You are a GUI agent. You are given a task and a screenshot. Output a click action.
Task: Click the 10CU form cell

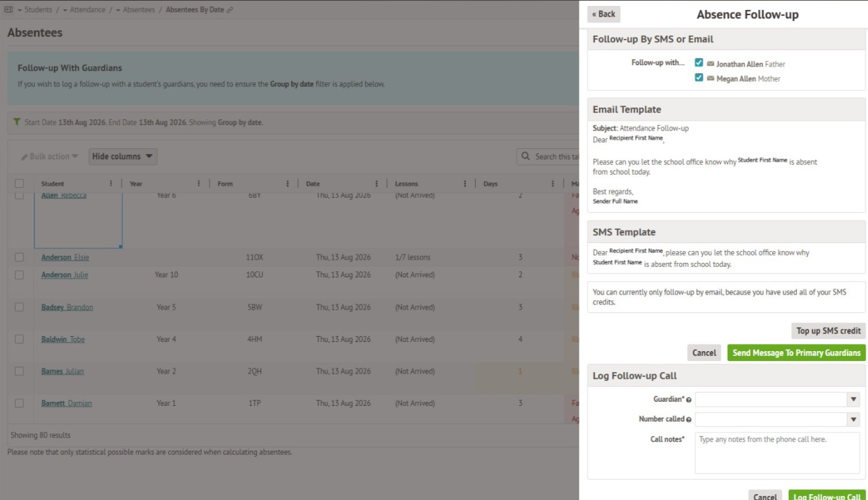click(x=254, y=275)
